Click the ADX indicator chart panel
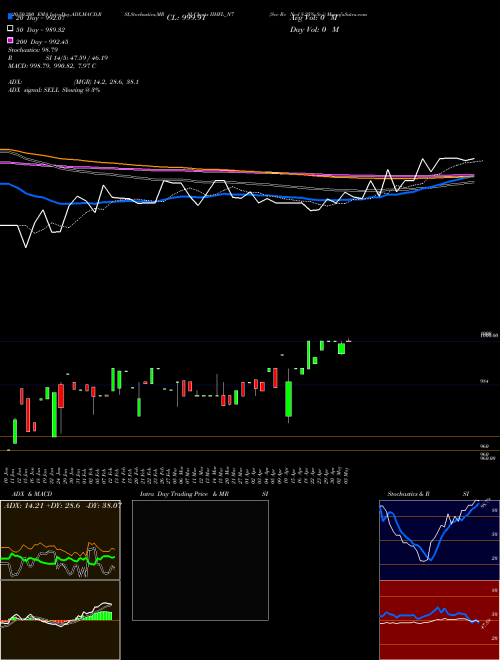 (60, 540)
